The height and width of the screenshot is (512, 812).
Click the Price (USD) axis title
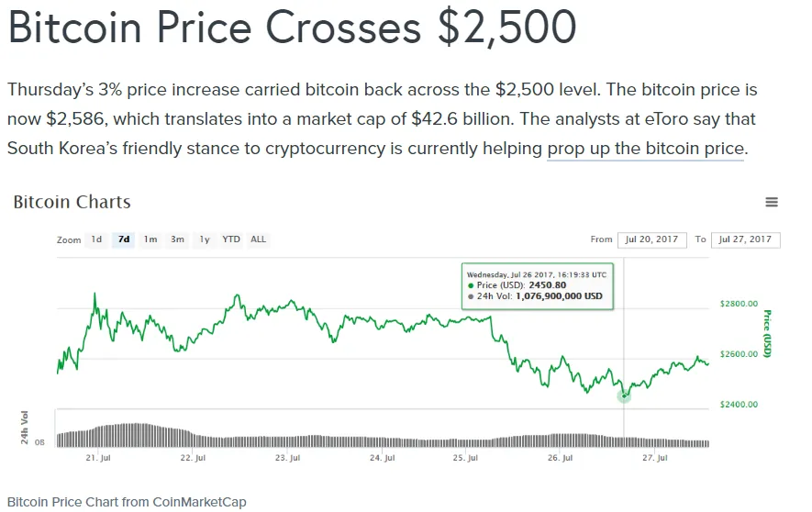click(x=767, y=333)
